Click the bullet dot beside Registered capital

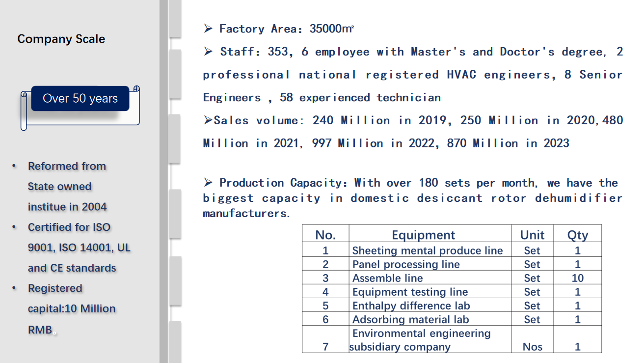click(15, 288)
